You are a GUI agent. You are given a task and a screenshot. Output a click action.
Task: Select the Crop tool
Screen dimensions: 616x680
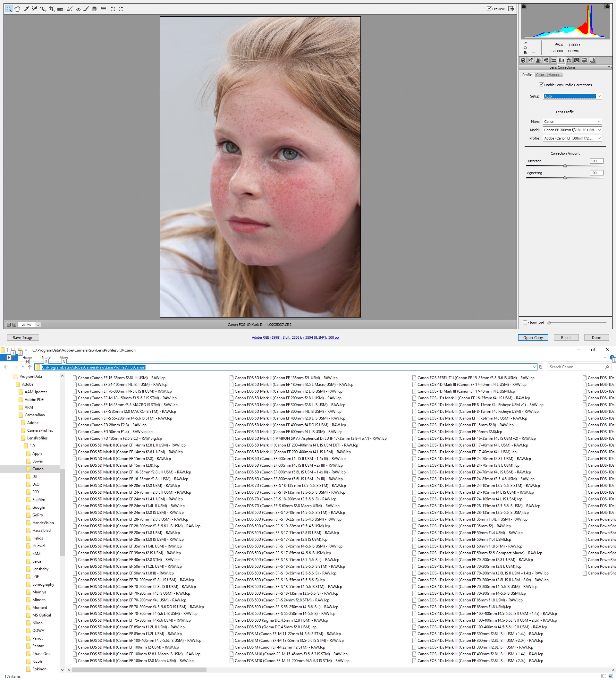52,9
